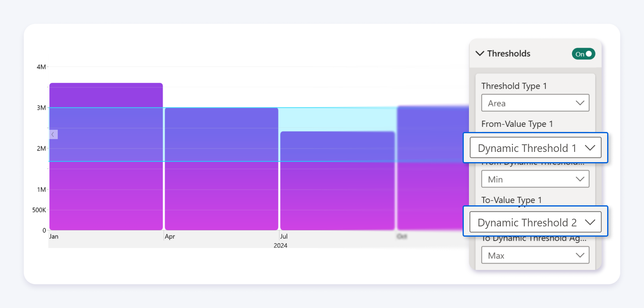Open the Min aggregation dropdown

[x=535, y=179]
